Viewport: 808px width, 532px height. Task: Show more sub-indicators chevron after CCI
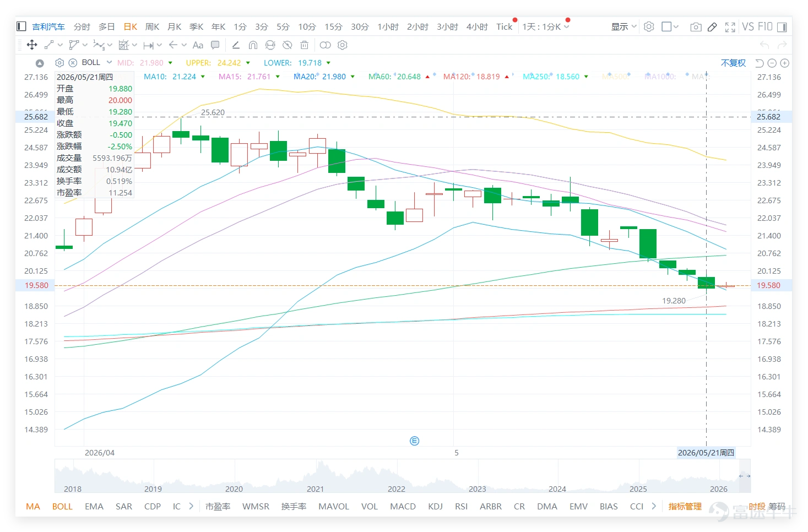[654, 506]
